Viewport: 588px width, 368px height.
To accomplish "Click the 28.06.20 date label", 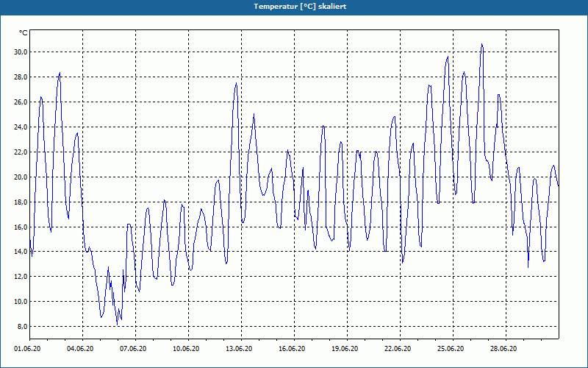I will point(503,349).
